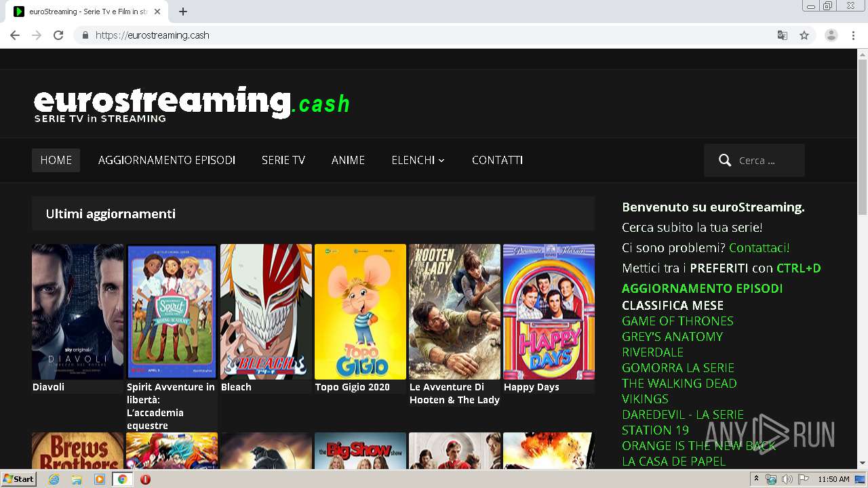Launch Internet Explorer from the taskbar
868x488 pixels.
point(54,479)
